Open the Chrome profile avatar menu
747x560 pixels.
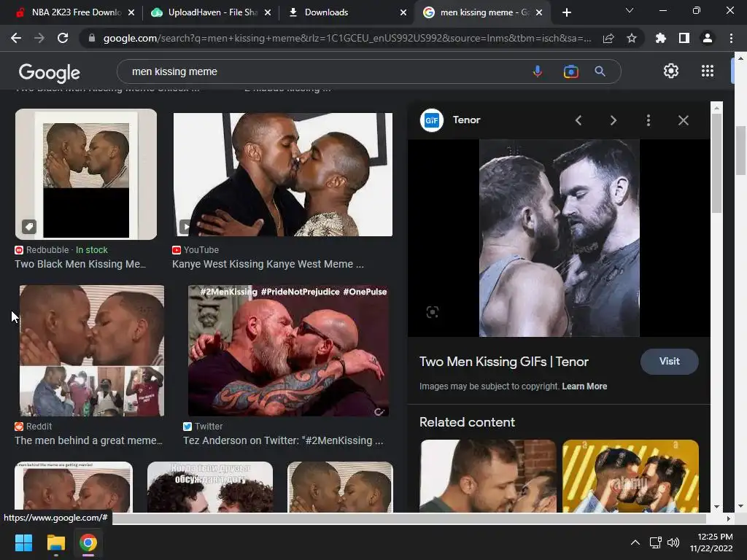click(x=708, y=38)
